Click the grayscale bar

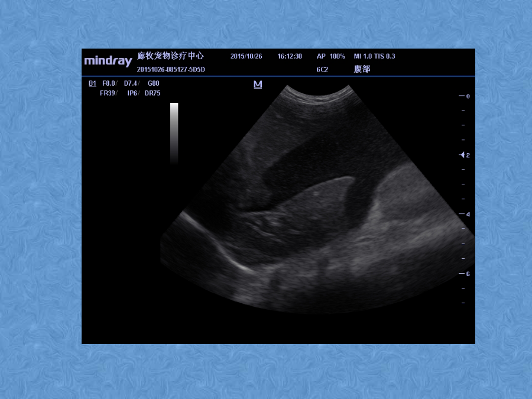point(174,134)
